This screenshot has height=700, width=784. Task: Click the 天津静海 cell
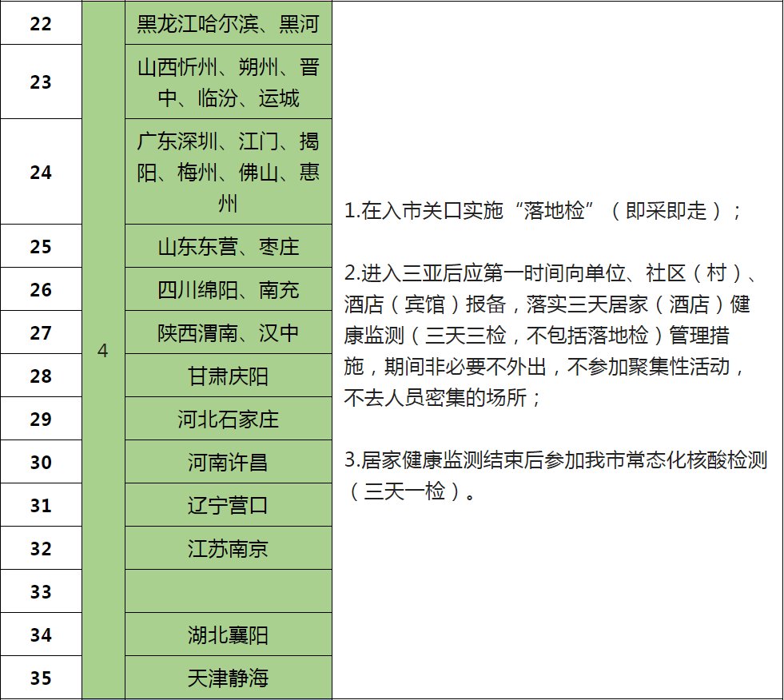tap(228, 678)
